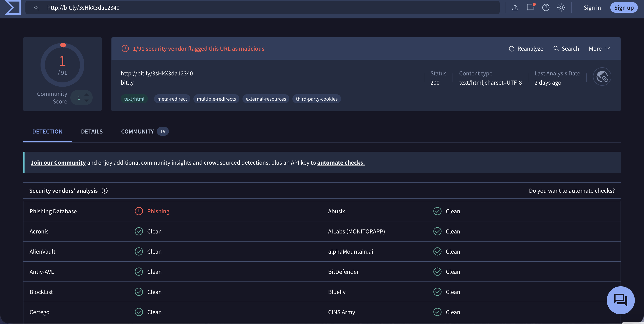This screenshot has width=644, height=324.
Task: Click the Clean checkmark icon for BitDefender
Action: point(437,272)
